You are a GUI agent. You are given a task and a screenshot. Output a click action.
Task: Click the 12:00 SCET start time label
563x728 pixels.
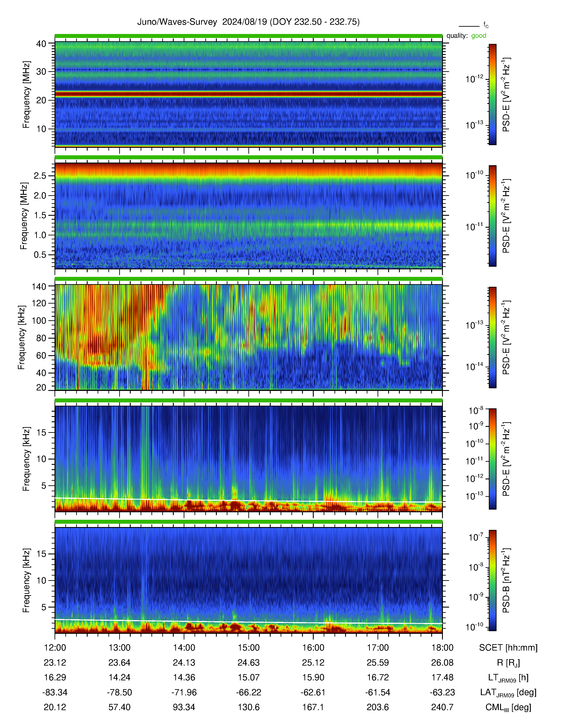coord(55,648)
